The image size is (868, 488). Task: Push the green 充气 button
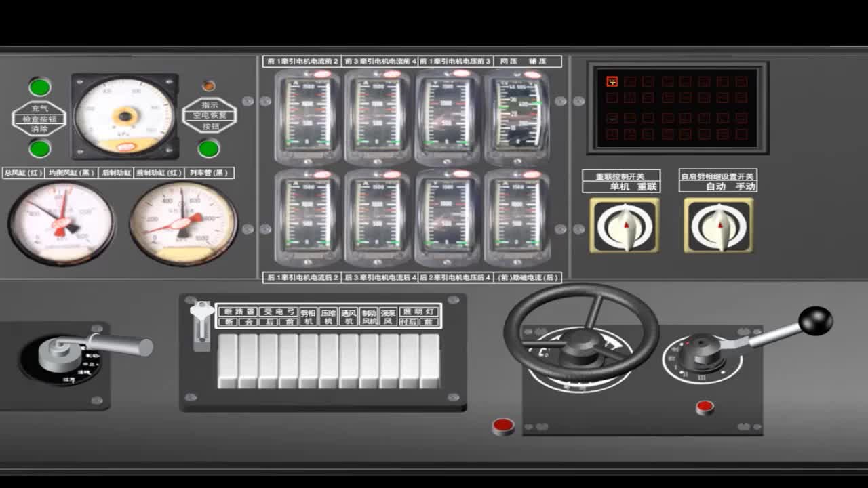point(40,87)
